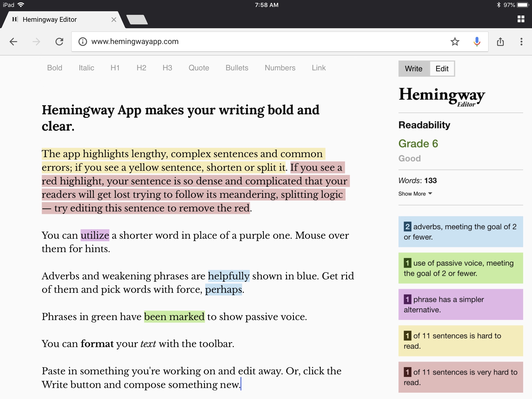Open Chrome's three-dot menu
Image resolution: width=532 pixels, height=399 pixels.
coord(521,42)
